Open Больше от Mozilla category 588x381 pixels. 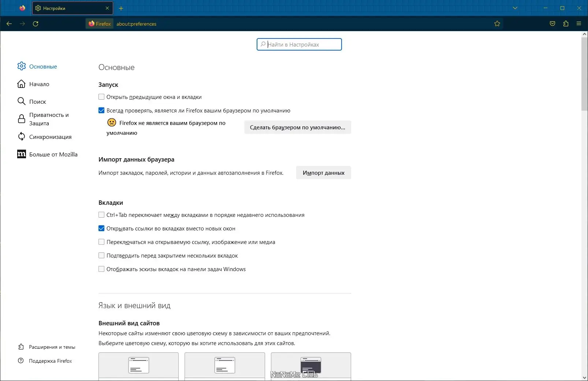47,154
